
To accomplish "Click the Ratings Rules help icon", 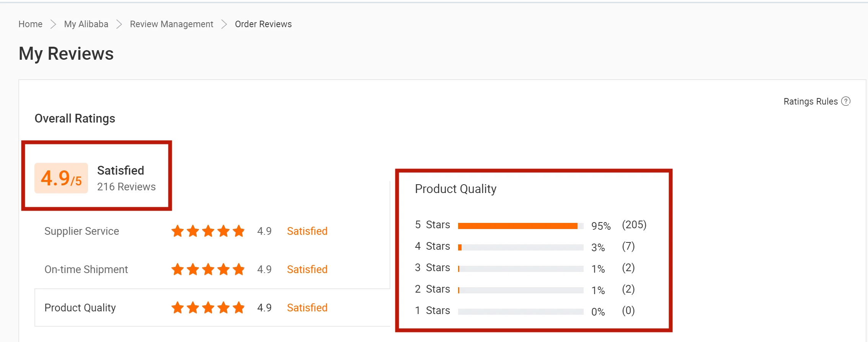I will click(x=846, y=101).
